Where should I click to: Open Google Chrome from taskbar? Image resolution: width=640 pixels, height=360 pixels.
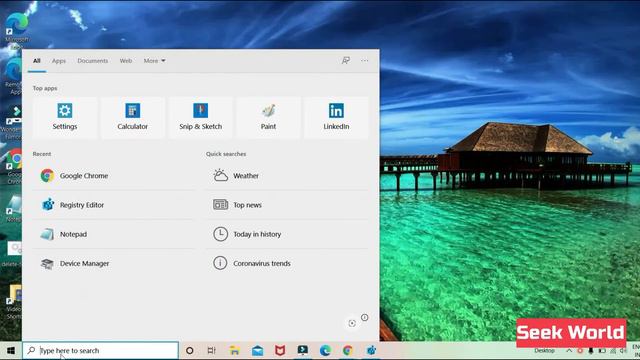[x=348, y=351]
